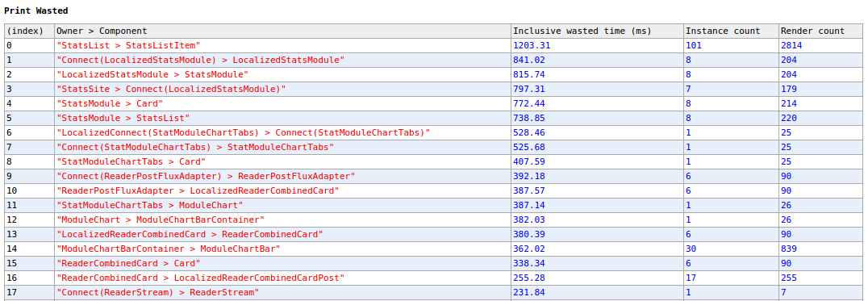Select the ModuleChartBarContainer > ModuleChartBar row
This screenshot has width=868, height=301.
click(x=434, y=249)
